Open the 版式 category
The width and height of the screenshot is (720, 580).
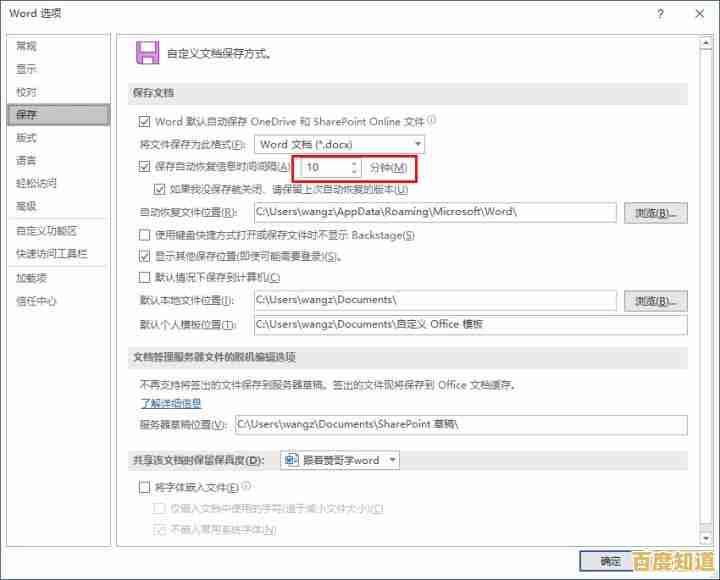coord(26,137)
